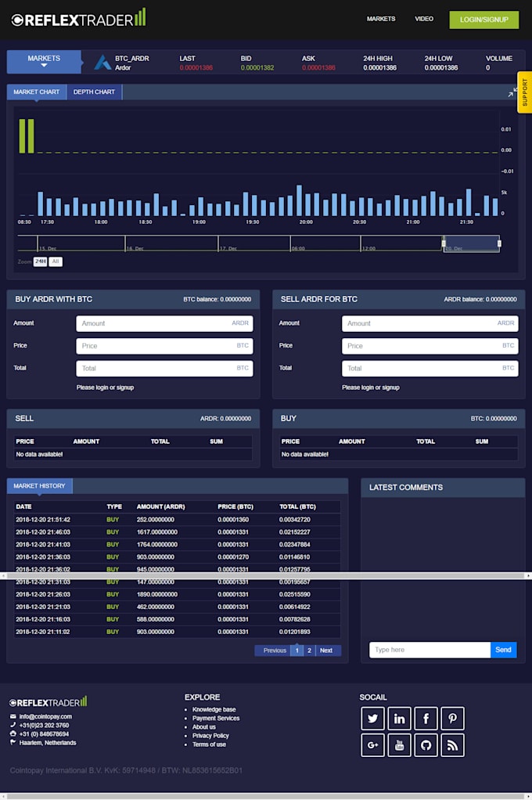
Task: Open the GitHub social icon
Action: point(426,745)
